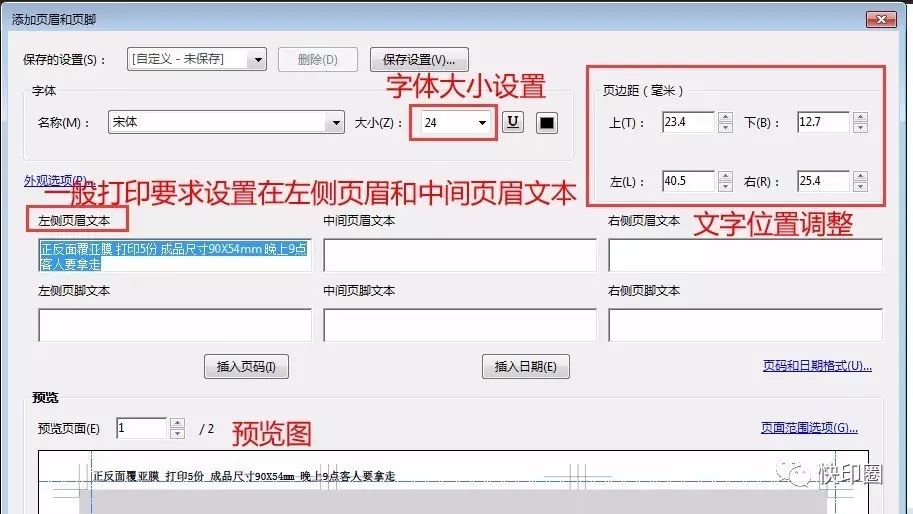Decrease the right margin value
913x514 pixels.
(x=861, y=186)
